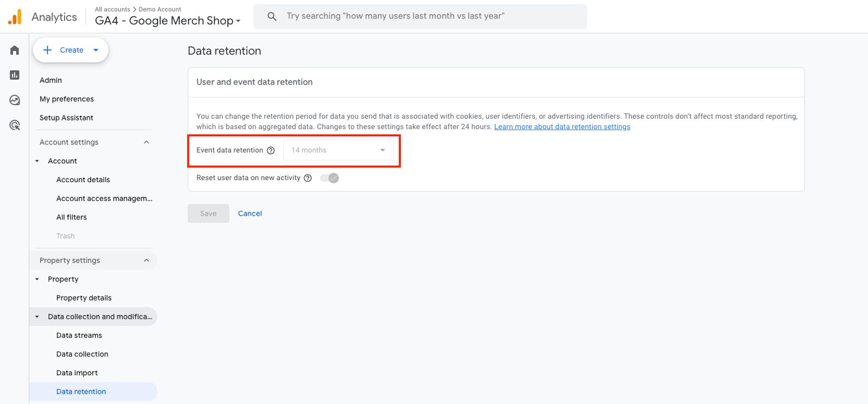Viewport: 868px width, 404px height.
Task: Click help icon beside Event data retention
Action: coord(271,150)
